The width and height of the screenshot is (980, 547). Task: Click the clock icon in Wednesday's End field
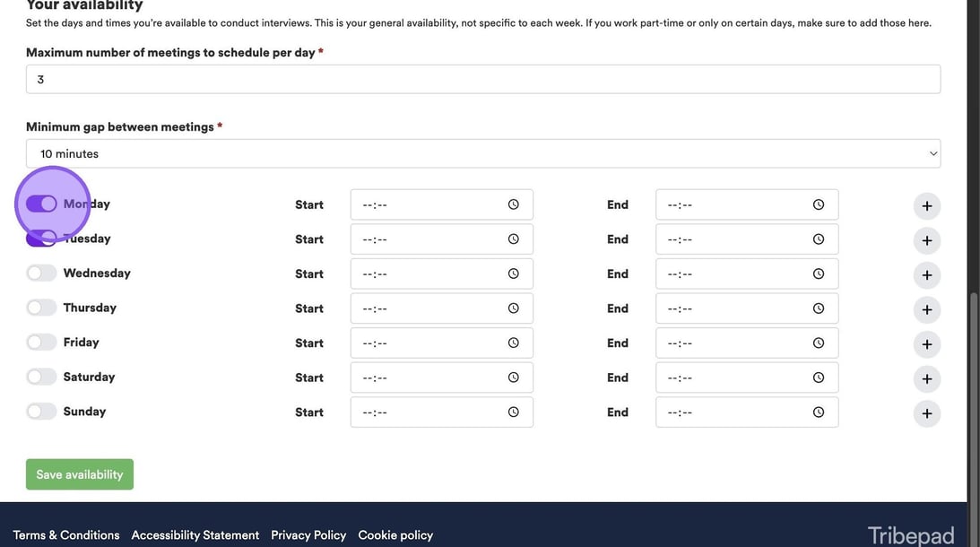(818, 273)
